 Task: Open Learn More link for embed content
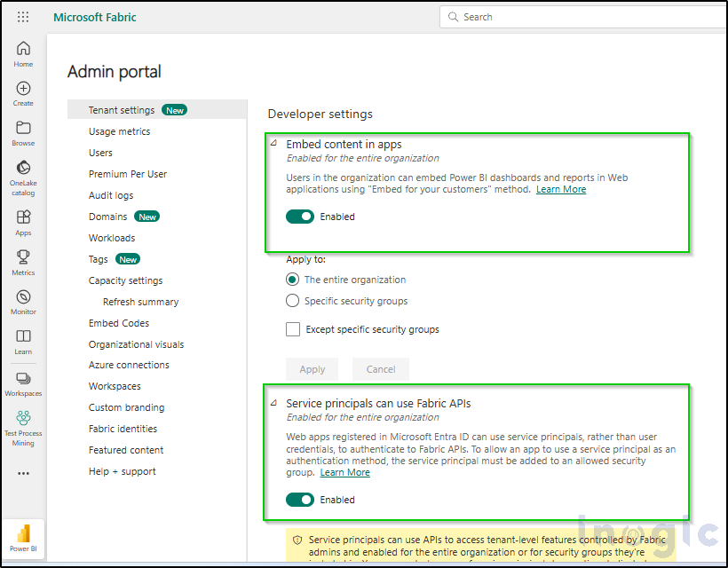point(561,189)
